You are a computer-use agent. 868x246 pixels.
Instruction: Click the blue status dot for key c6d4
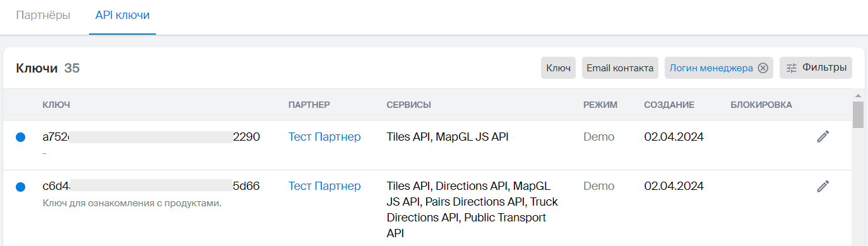(20, 187)
